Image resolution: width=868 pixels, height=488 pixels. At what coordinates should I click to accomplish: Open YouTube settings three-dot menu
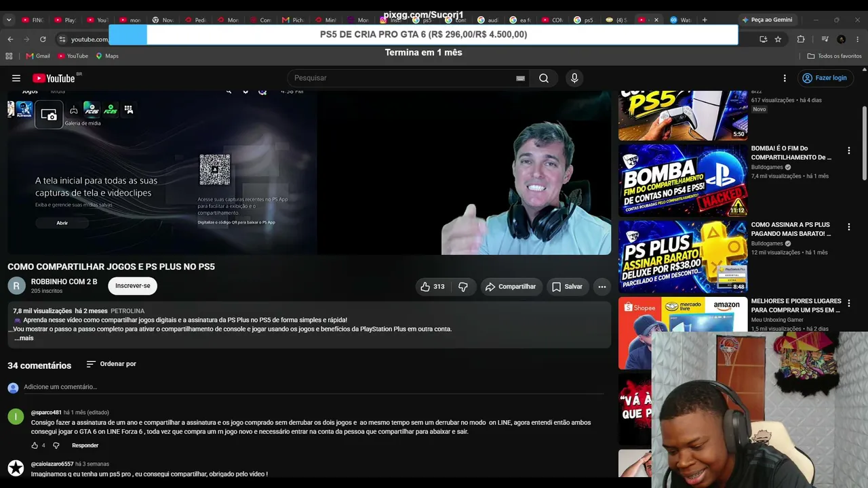coord(785,78)
